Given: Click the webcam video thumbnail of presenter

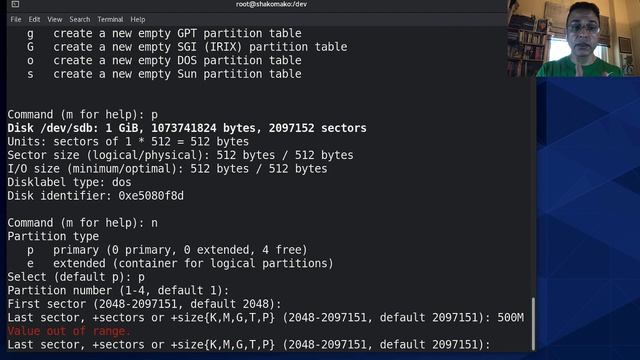Looking at the screenshot, I should (573, 38).
